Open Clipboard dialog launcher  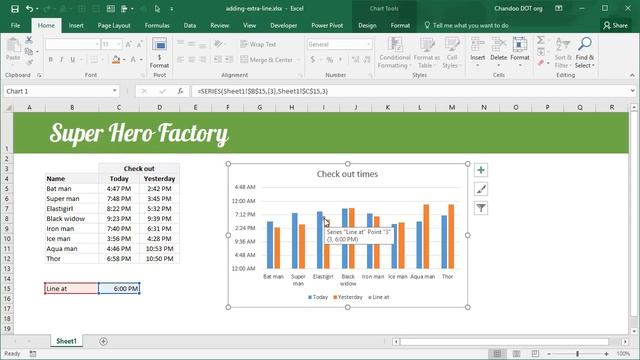40,75
